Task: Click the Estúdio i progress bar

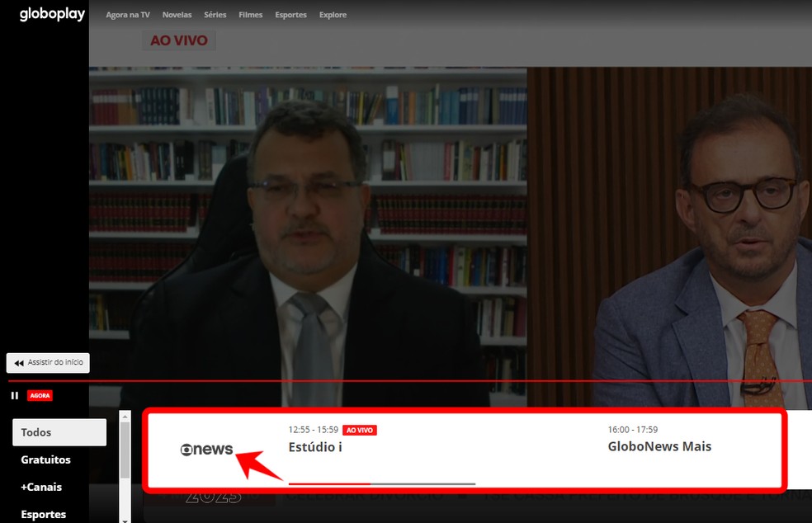Action: point(382,484)
